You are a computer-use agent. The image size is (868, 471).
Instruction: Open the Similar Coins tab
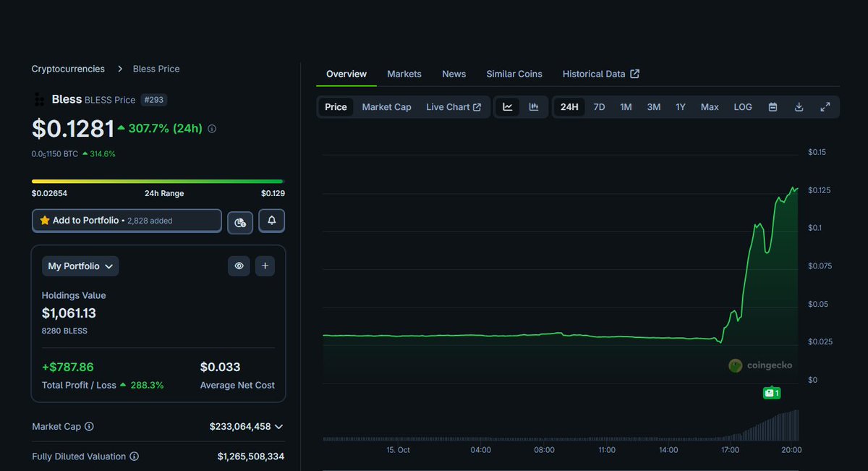tap(514, 74)
